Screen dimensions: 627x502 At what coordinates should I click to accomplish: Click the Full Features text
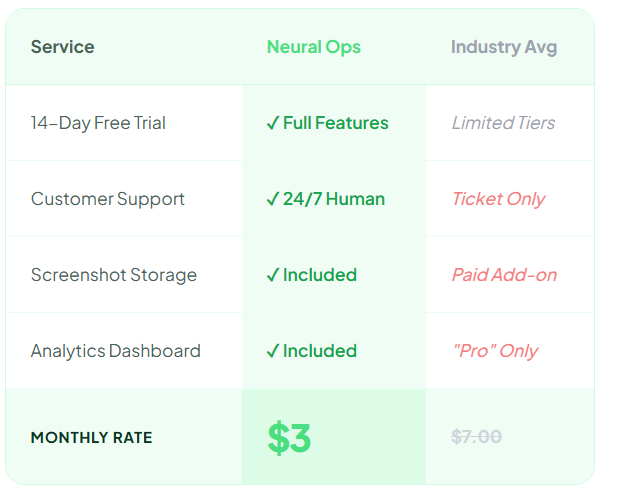click(x=336, y=123)
